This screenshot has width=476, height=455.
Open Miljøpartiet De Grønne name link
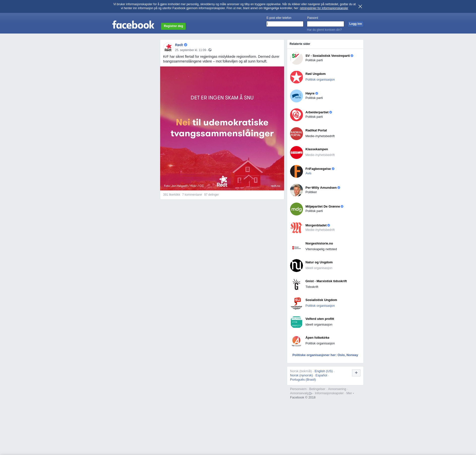(323, 207)
